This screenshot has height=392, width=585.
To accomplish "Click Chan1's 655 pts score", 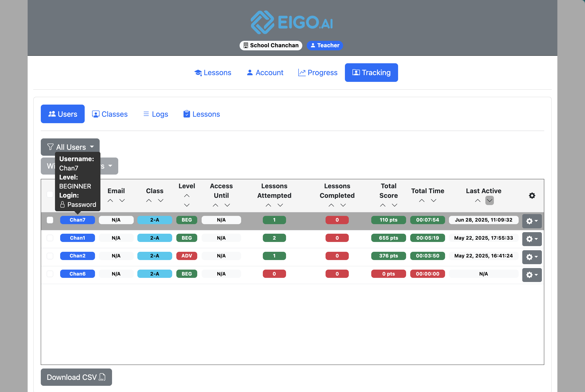I will click(389, 238).
